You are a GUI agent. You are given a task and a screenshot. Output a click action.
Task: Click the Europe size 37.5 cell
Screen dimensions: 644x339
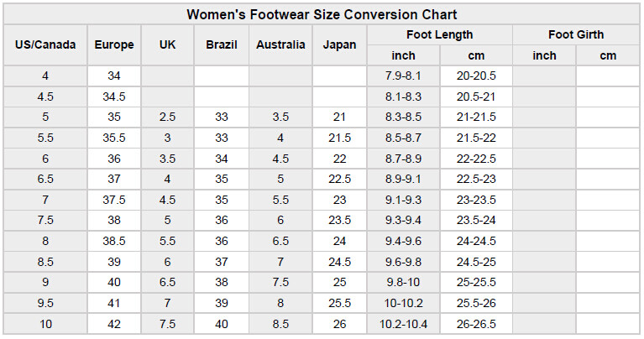114,201
